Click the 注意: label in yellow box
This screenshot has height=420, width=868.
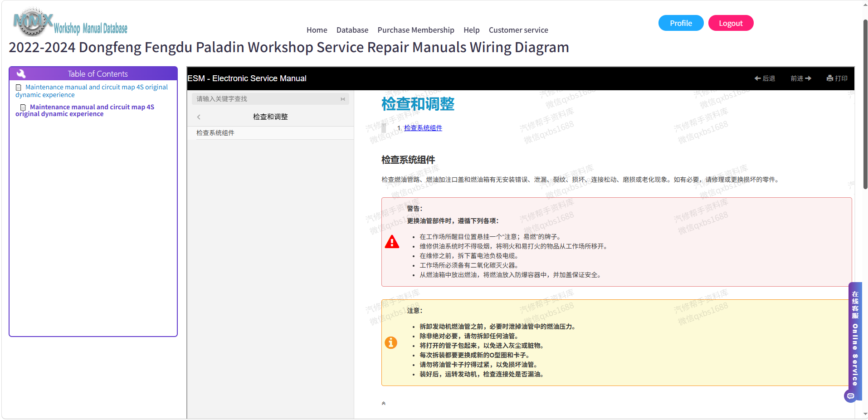tap(414, 311)
